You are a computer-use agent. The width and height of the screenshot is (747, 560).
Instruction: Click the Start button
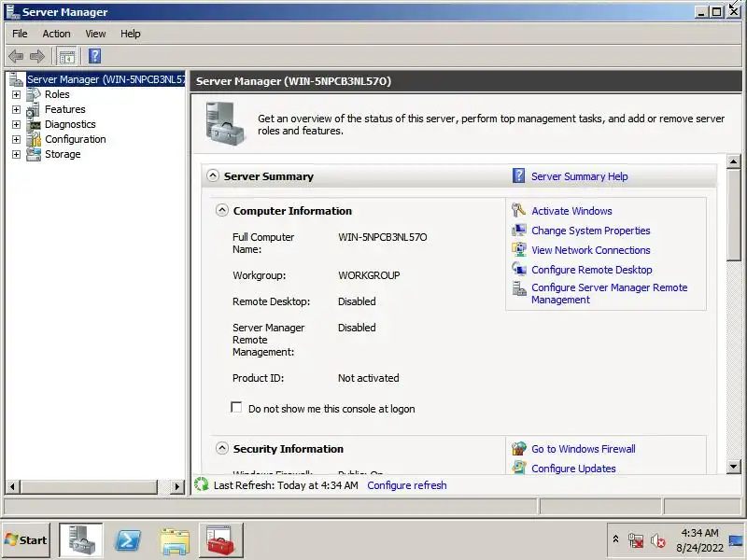(26, 540)
